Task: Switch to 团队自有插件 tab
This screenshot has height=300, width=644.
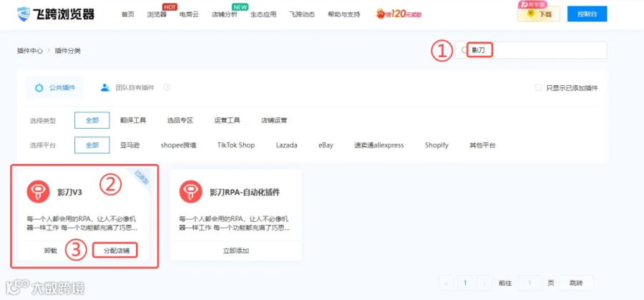Action: [x=128, y=87]
